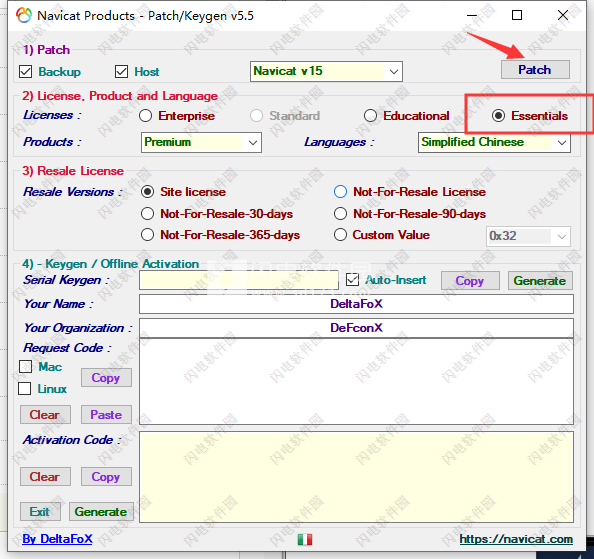Enable the Mac request code checkbox
Image resolution: width=594 pixels, height=559 pixels.
click(x=25, y=366)
